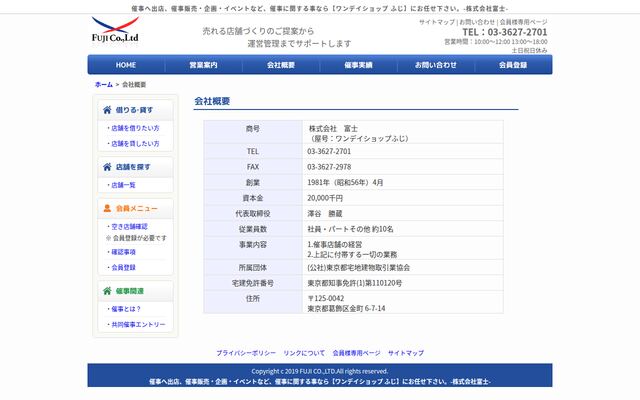Open the 催事とは？ sidebar link

126,309
